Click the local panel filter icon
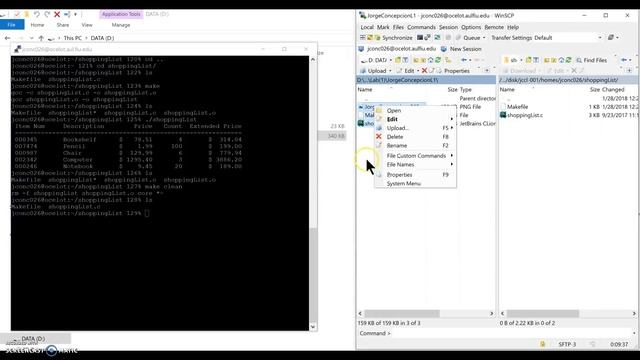Screen dimensions: 640x360 point(405,60)
